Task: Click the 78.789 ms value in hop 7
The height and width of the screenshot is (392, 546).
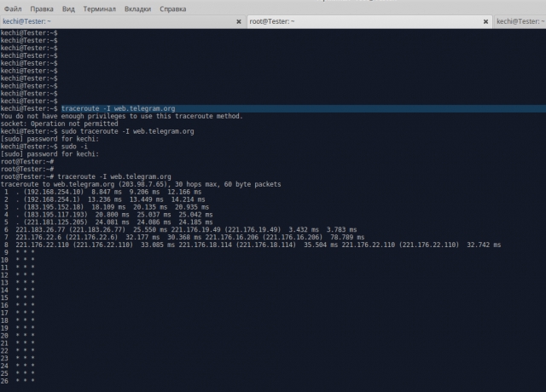Action: point(347,237)
